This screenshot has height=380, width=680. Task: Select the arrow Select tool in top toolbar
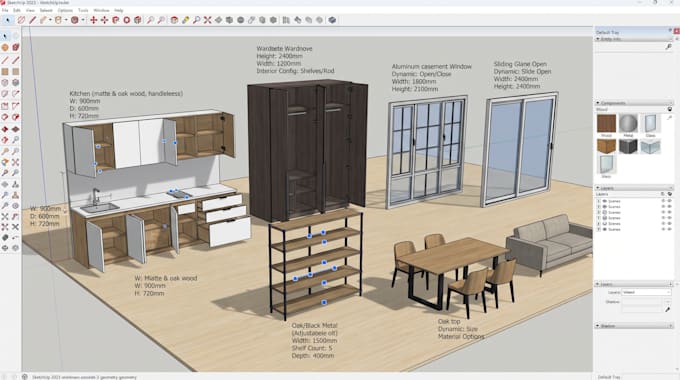(x=7, y=20)
